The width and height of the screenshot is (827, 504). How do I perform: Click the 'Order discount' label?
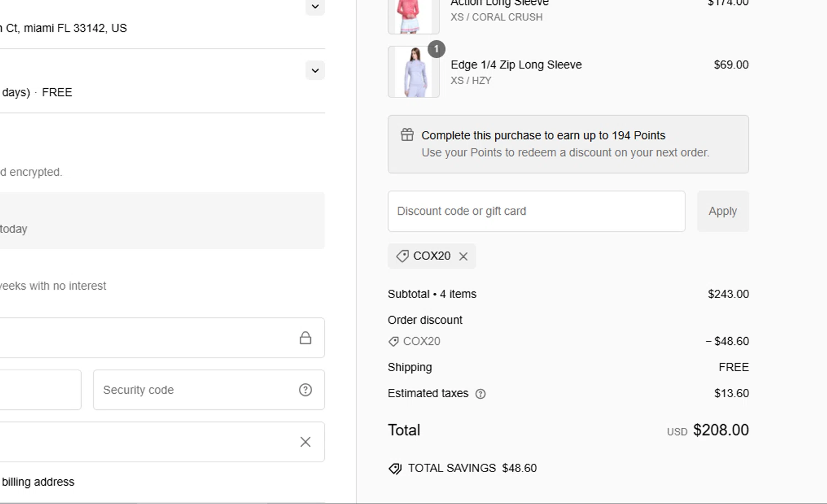[x=425, y=320]
